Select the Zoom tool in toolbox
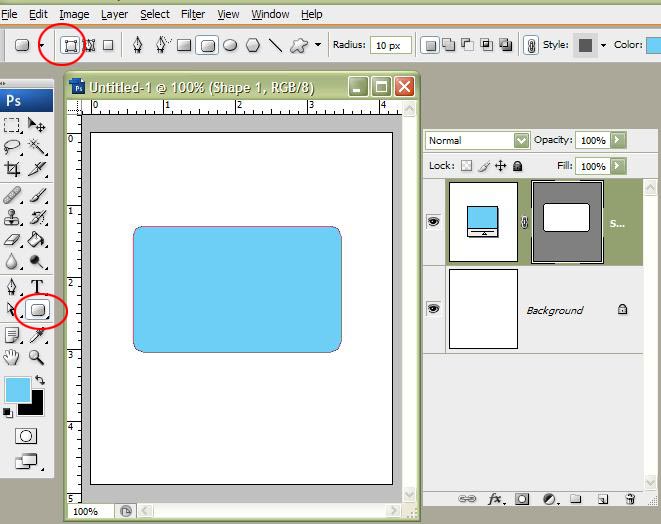The image size is (661, 524). [38, 357]
